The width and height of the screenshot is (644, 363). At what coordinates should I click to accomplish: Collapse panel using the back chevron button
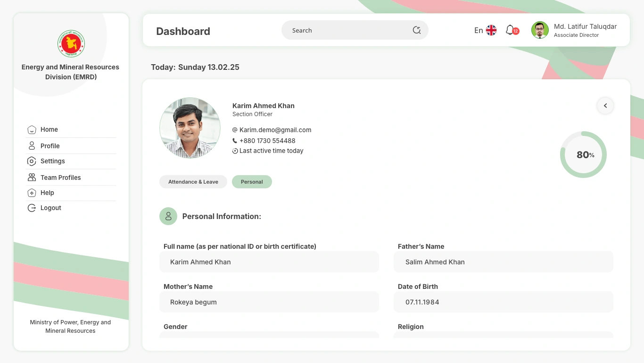point(605,106)
